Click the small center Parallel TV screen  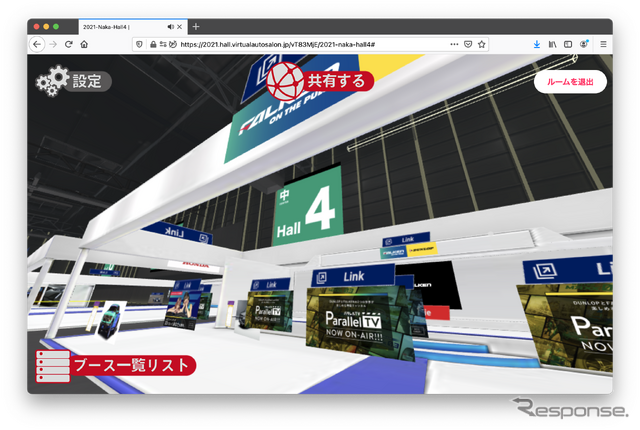pos(269,311)
